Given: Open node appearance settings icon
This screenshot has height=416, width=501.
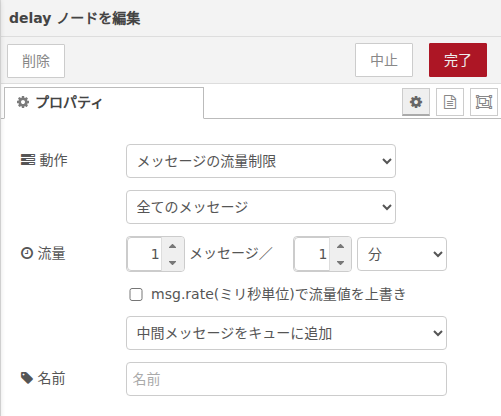Looking at the screenshot, I should coord(484,102).
